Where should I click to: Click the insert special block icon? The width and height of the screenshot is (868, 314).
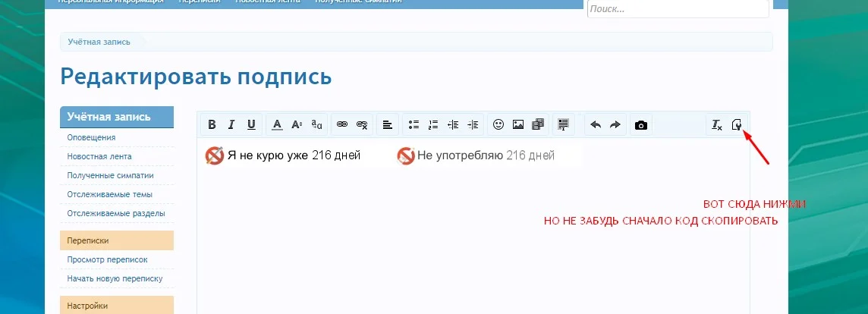tap(564, 124)
